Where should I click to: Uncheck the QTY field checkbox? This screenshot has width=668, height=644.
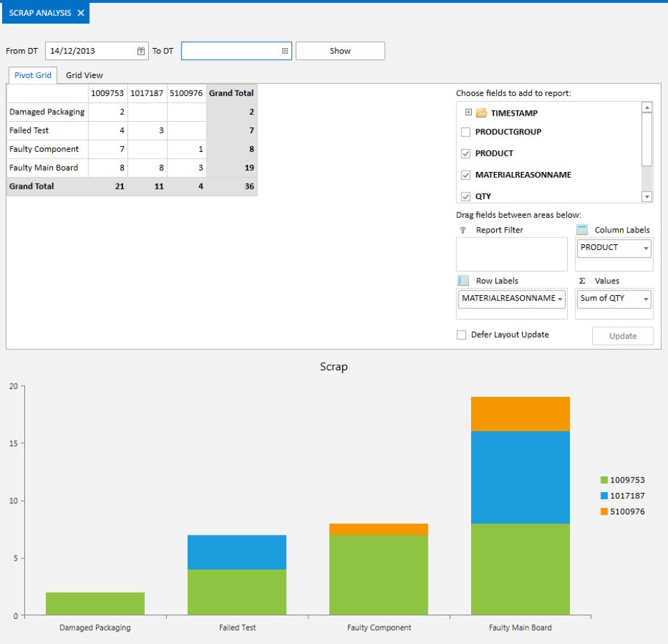pyautogui.click(x=465, y=197)
